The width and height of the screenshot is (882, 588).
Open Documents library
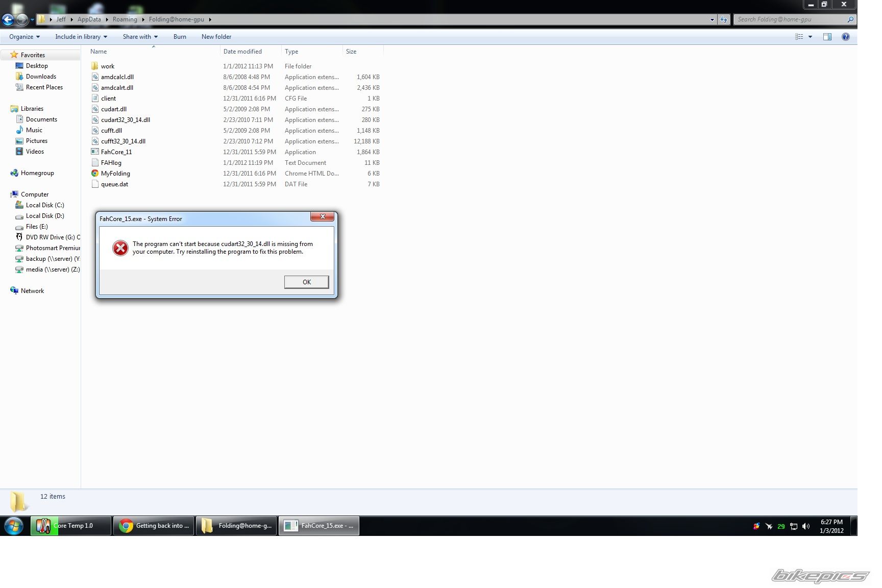point(41,119)
